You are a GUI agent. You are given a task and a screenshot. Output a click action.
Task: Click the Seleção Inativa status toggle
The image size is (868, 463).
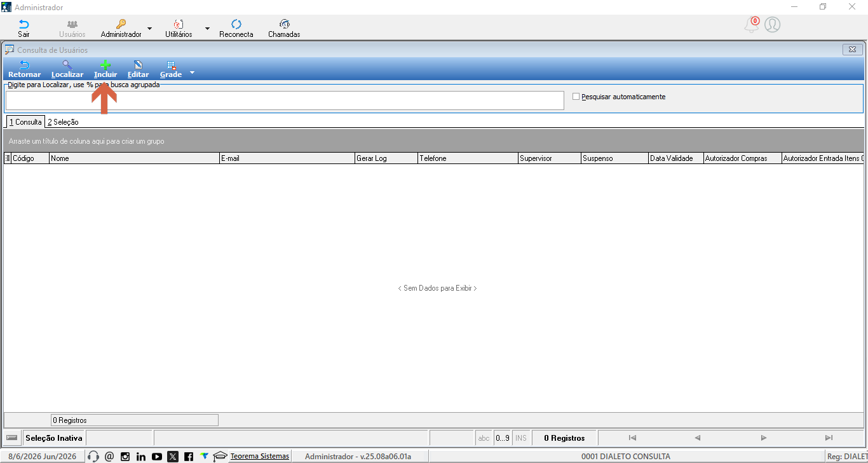click(x=54, y=438)
